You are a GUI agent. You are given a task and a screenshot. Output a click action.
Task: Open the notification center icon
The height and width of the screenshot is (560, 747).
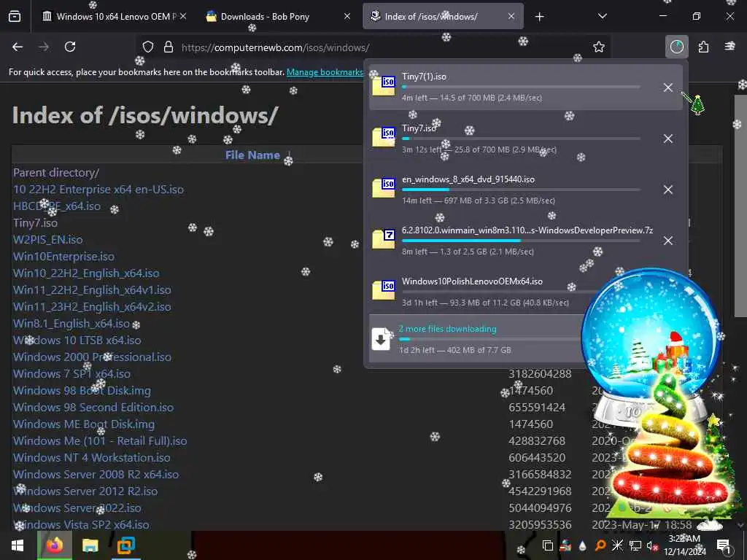tap(724, 545)
